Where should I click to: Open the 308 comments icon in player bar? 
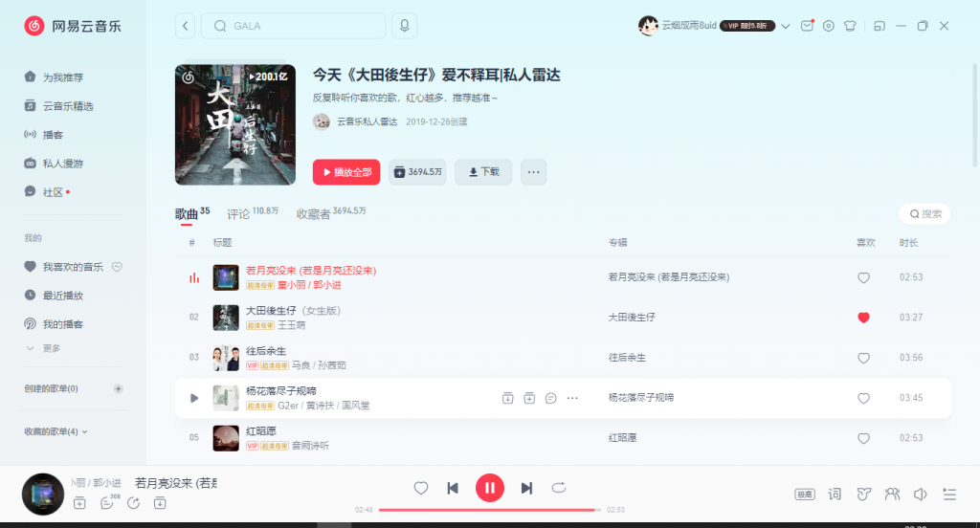[x=107, y=503]
